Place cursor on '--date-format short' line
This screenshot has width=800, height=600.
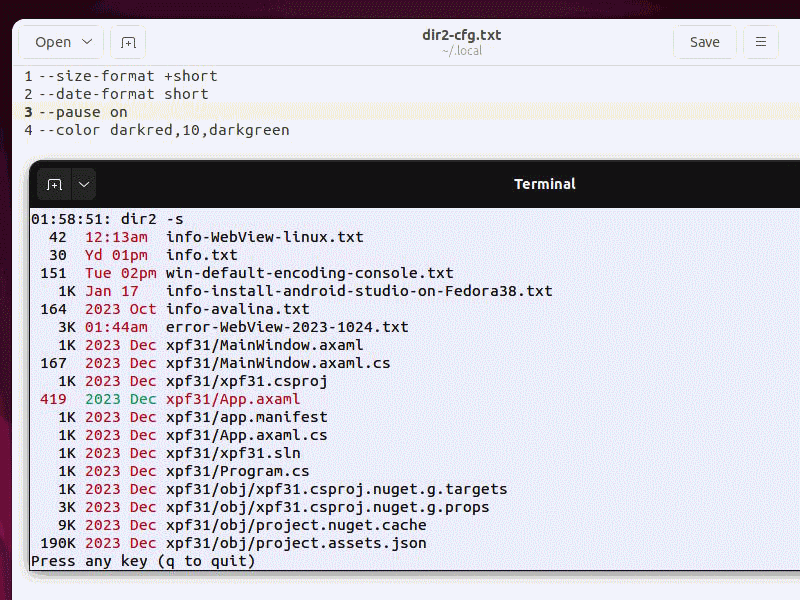point(124,94)
